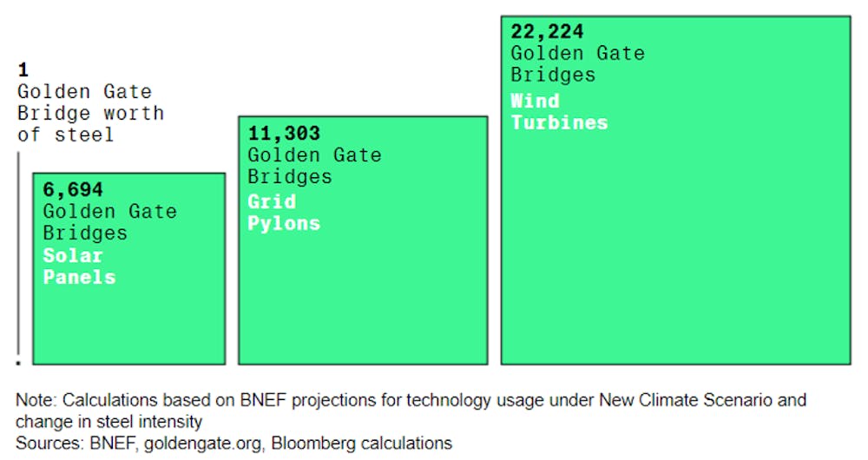This screenshot has width=868, height=460.
Task: Click the 6,694 value in Solar Panels box
Action: pyautogui.click(x=73, y=190)
